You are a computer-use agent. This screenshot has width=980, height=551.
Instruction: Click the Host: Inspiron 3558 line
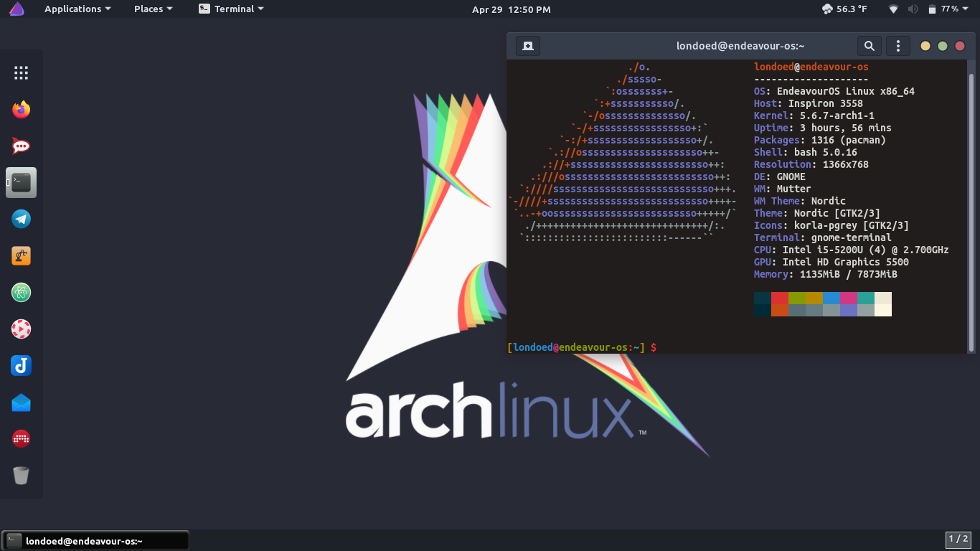point(809,103)
